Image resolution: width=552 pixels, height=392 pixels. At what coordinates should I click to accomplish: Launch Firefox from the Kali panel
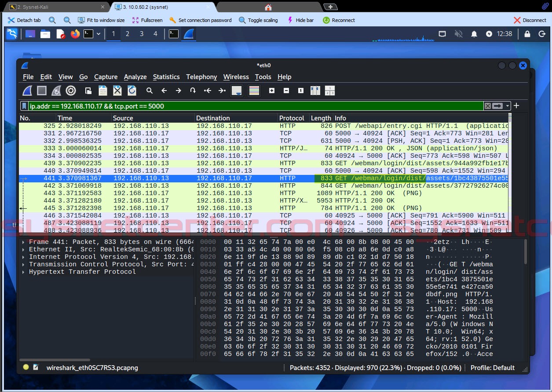[75, 34]
